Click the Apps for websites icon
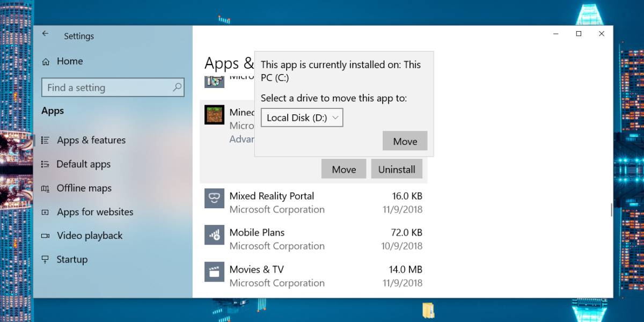 coord(46,212)
